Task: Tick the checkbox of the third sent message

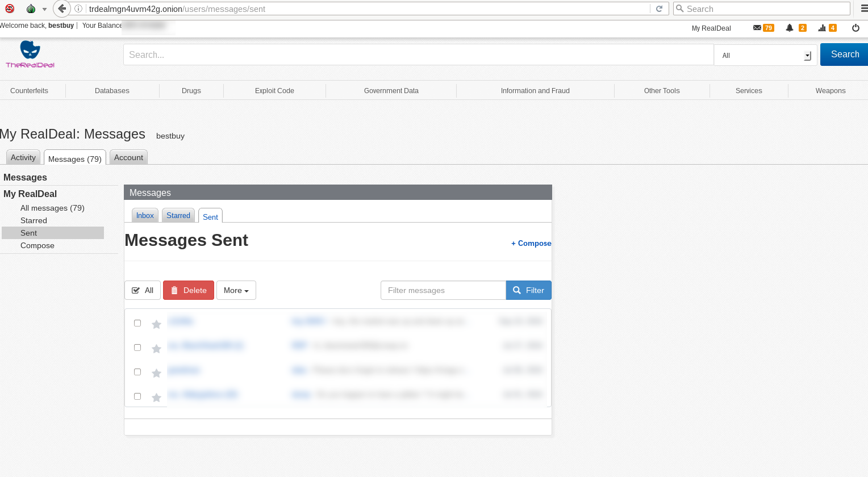Action: [x=137, y=372]
